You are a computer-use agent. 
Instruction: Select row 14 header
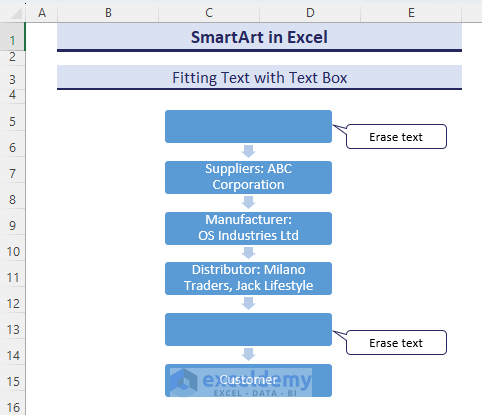coord(12,352)
